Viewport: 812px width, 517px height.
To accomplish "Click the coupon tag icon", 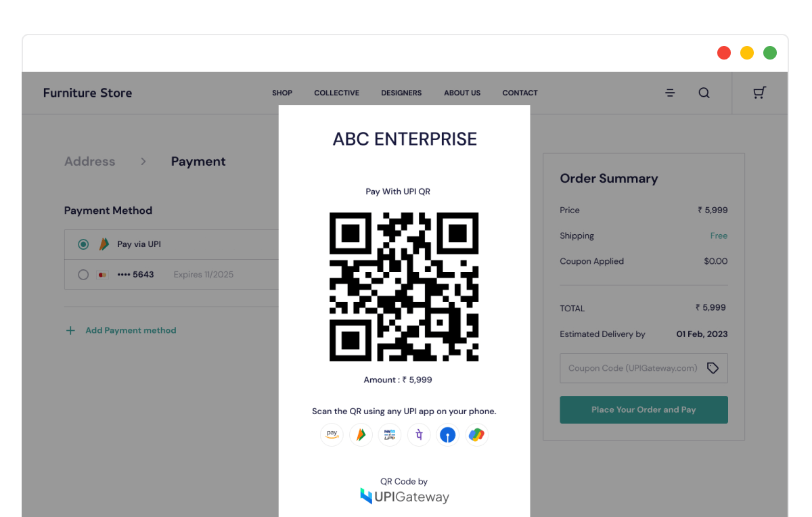I will (713, 368).
